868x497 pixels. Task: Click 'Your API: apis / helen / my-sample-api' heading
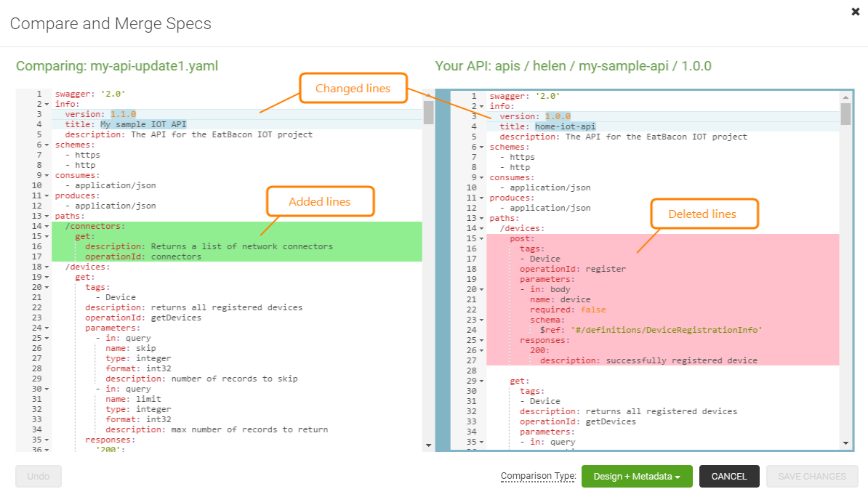[x=573, y=66]
